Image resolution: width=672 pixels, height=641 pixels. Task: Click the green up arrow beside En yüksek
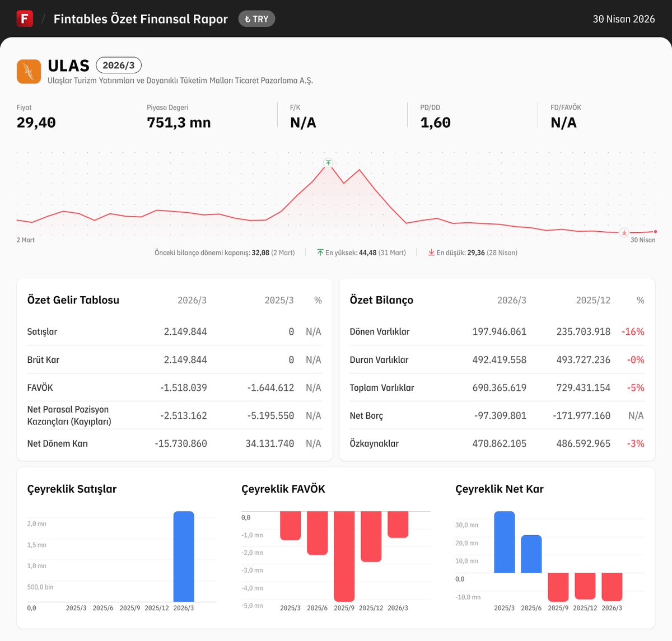pos(320,252)
